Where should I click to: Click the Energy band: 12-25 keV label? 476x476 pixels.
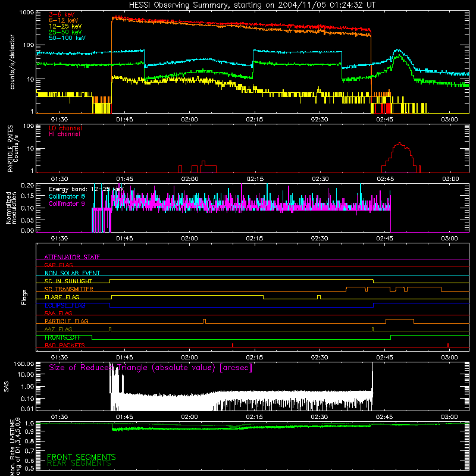(86, 189)
